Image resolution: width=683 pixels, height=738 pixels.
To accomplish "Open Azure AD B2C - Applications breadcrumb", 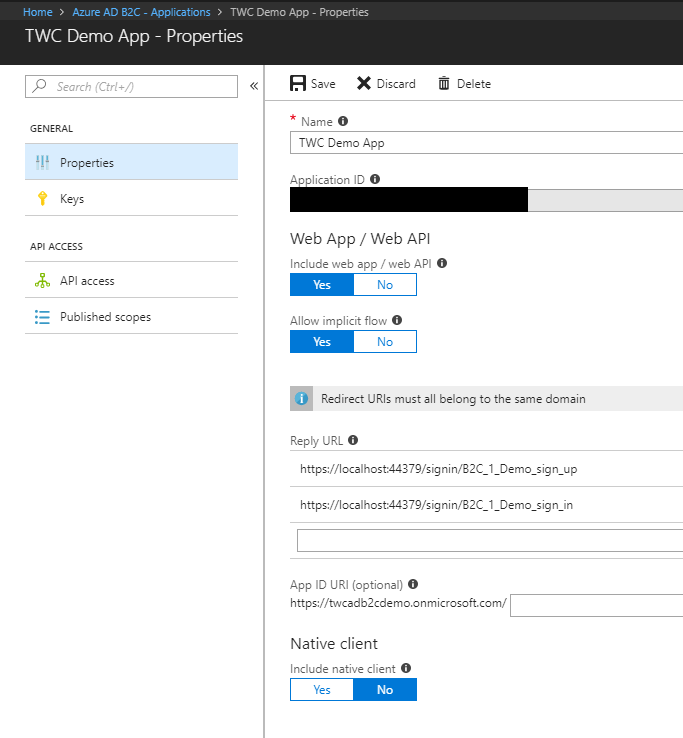I will pyautogui.click(x=141, y=12).
